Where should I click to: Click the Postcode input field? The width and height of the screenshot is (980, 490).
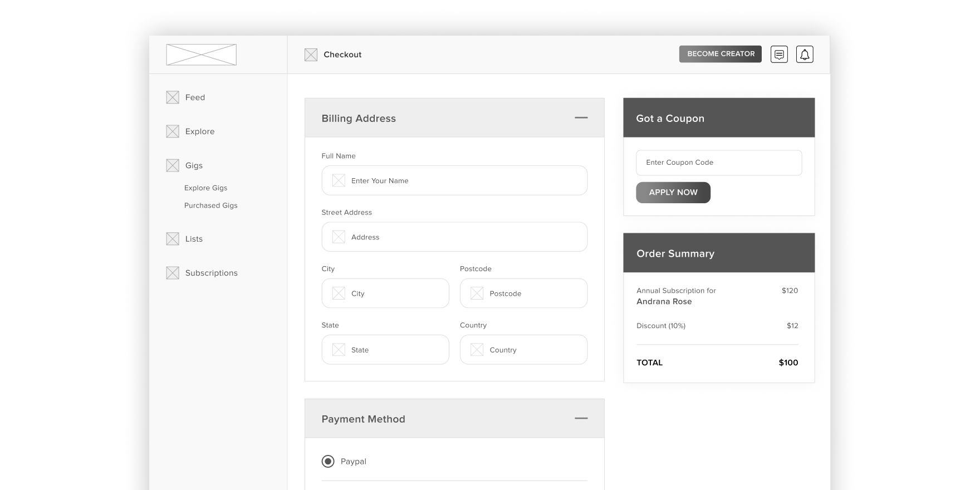523,293
